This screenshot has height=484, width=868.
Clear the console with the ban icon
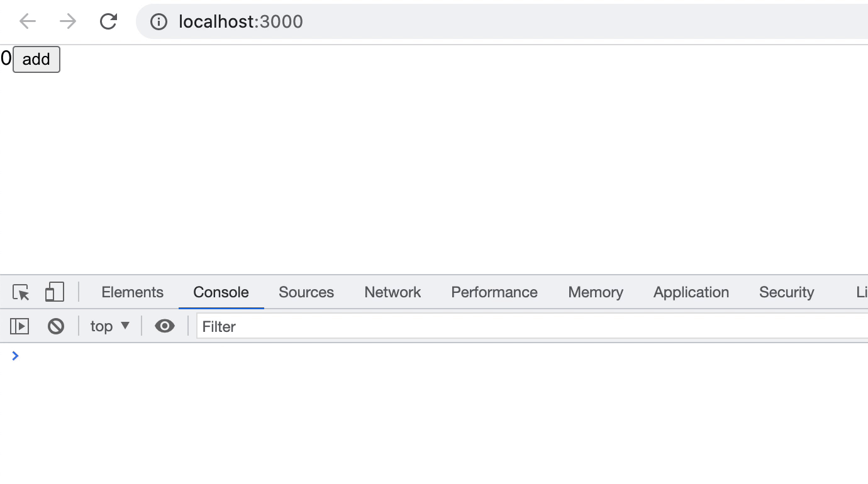[x=56, y=326]
